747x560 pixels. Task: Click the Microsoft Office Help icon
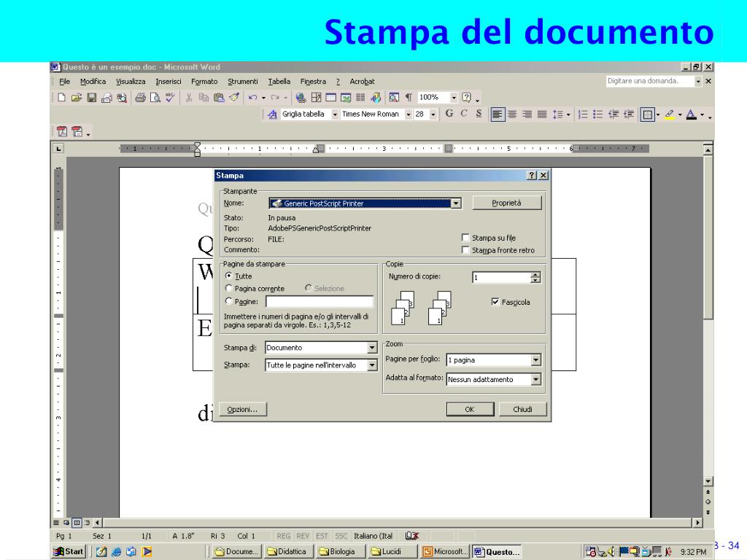pos(466,98)
